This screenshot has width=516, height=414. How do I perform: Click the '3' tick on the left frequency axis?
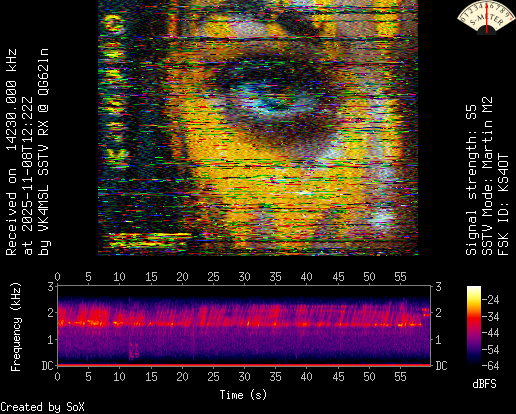pyautogui.click(x=51, y=287)
